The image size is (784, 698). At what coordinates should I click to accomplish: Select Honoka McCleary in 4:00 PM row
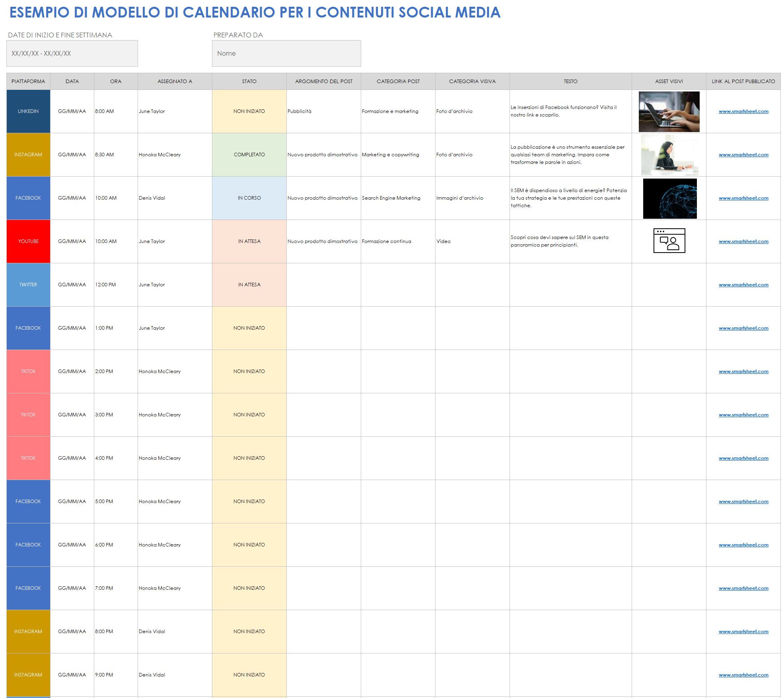[x=175, y=458]
